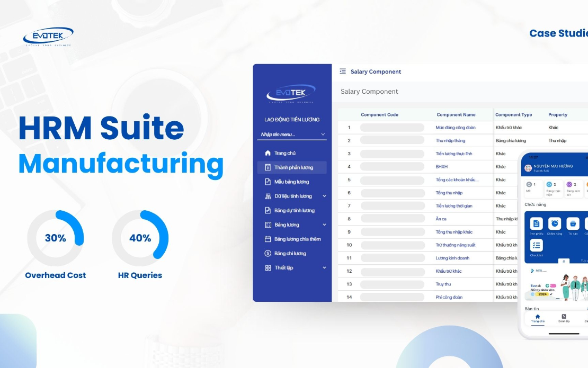Image resolution: width=588 pixels, height=368 pixels.
Task: Open the Case Studies heading link
Action: click(558, 33)
